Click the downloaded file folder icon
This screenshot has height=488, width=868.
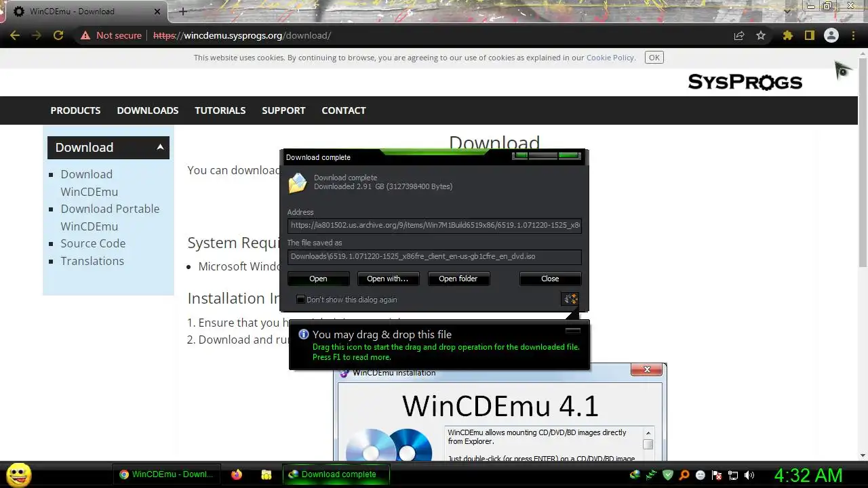point(297,183)
